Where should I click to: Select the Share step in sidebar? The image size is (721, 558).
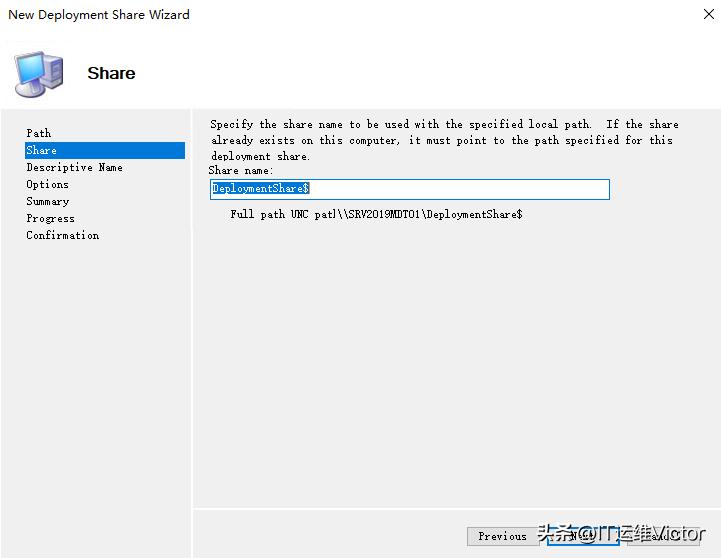point(105,150)
